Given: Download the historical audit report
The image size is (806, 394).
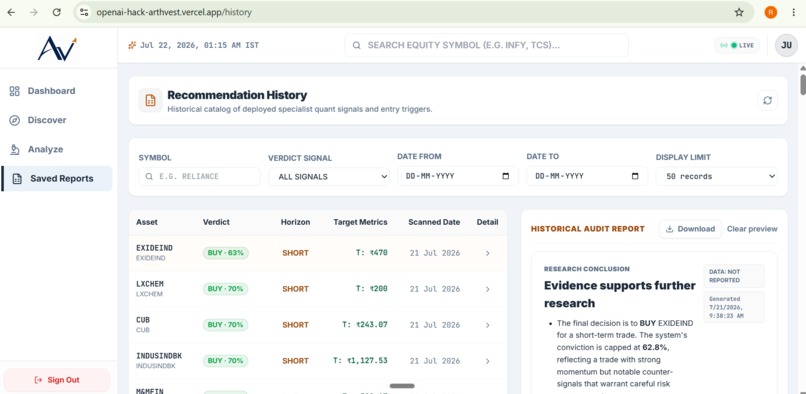Looking at the screenshot, I should point(690,229).
